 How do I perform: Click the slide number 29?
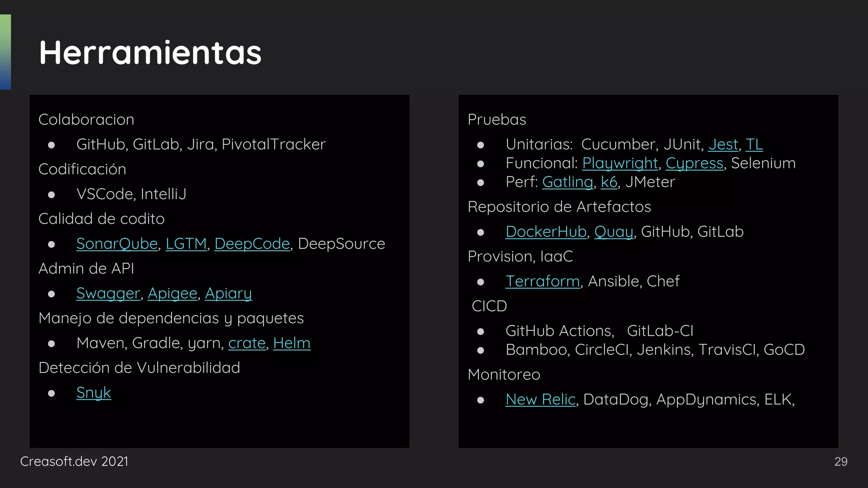pos(841,461)
